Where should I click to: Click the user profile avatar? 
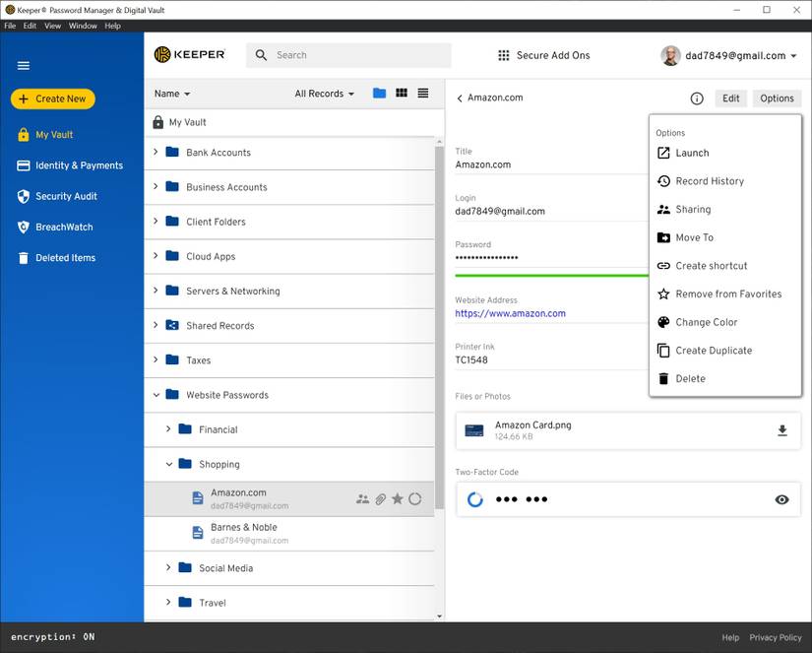pyautogui.click(x=670, y=55)
